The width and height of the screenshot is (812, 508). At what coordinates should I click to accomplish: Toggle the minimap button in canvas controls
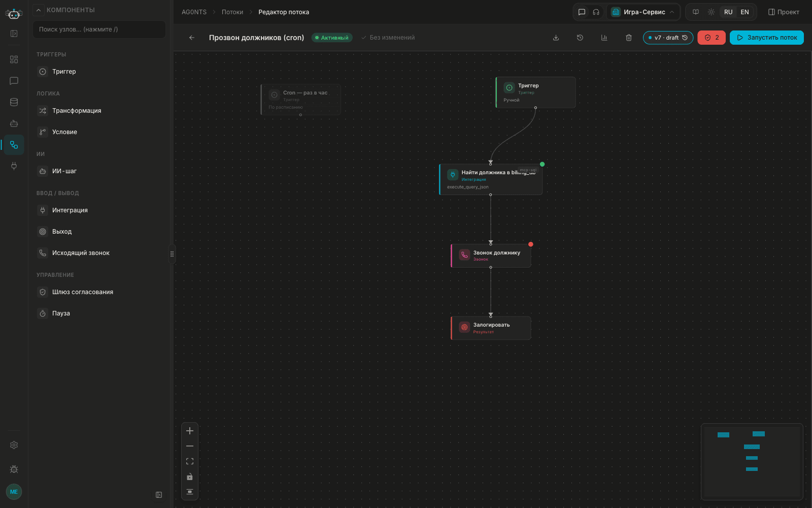point(190,492)
